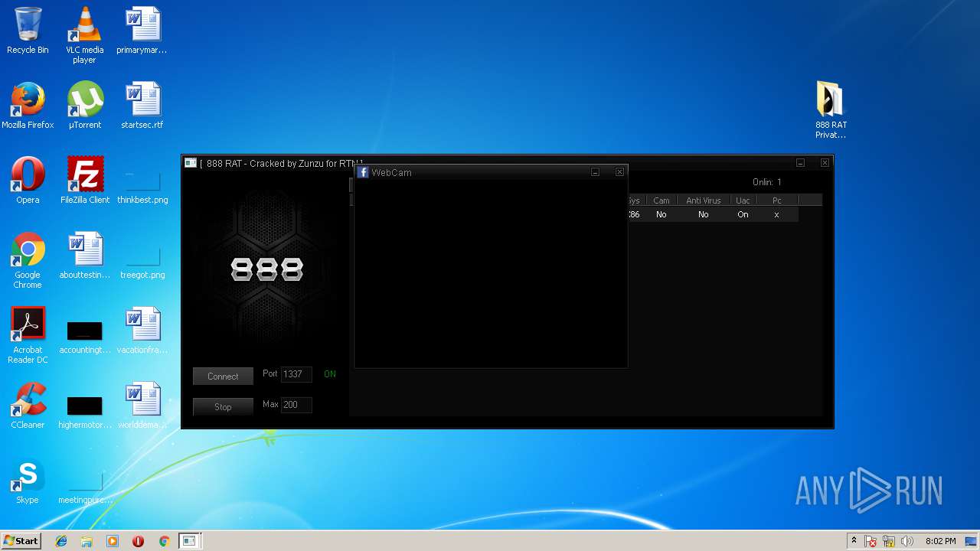Click the Chrome taskbar icon

[164, 541]
